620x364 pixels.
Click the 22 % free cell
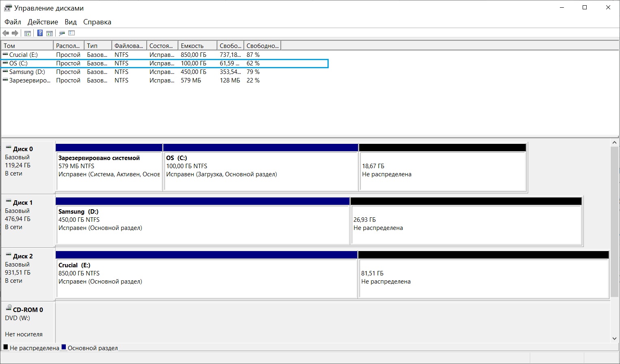pos(253,80)
